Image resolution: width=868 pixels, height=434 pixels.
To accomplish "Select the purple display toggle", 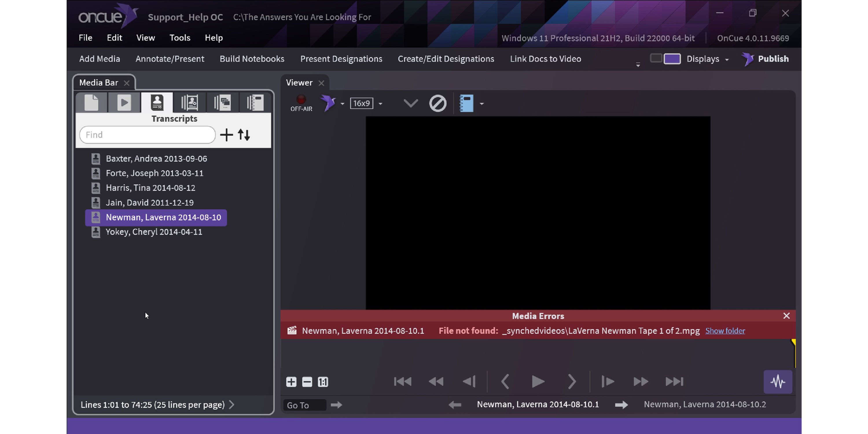I will coord(672,59).
